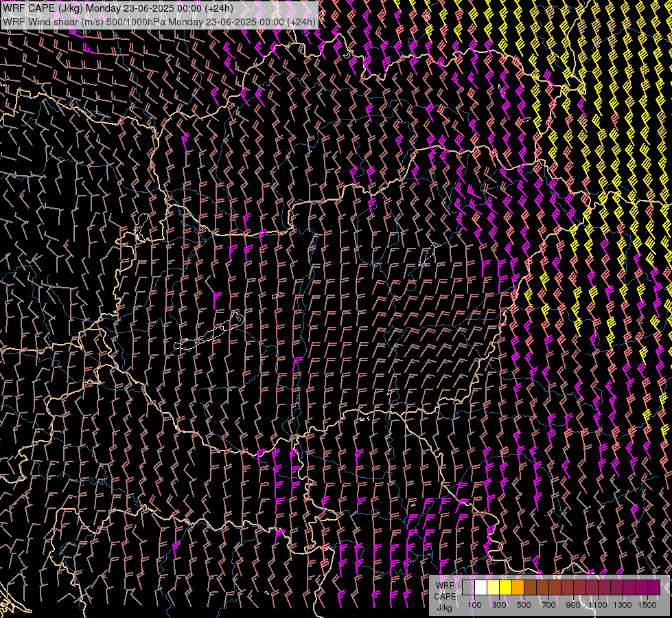Click the 500 legend value
672x618 pixels.
pyautogui.click(x=524, y=605)
